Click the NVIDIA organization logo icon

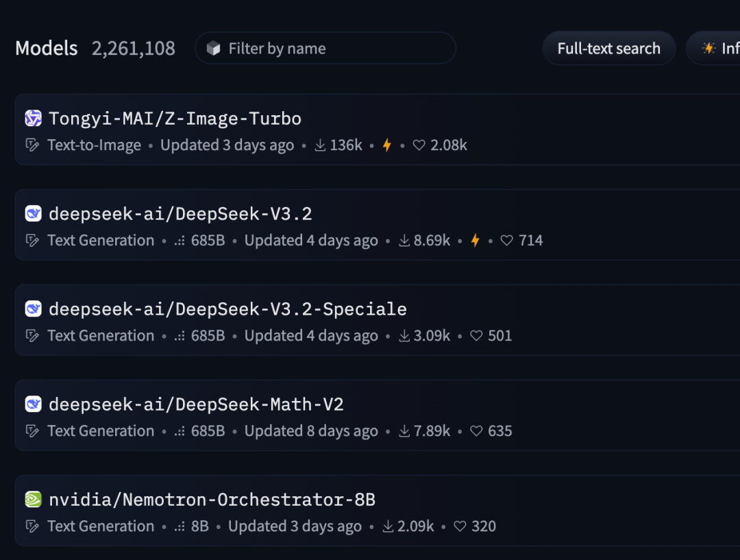pos(33,500)
